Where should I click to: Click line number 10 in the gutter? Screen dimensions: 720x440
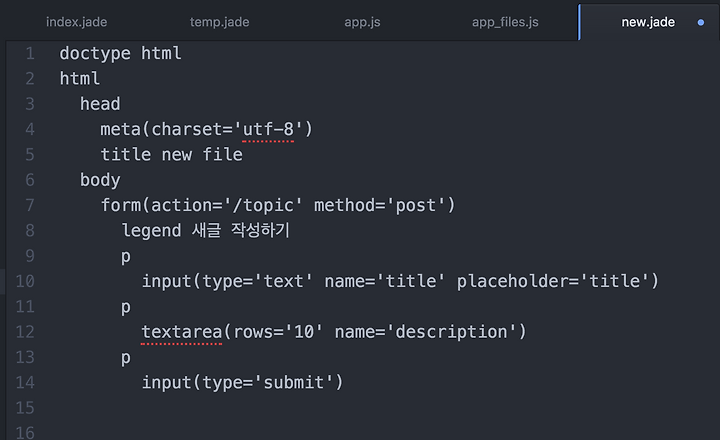coord(25,281)
